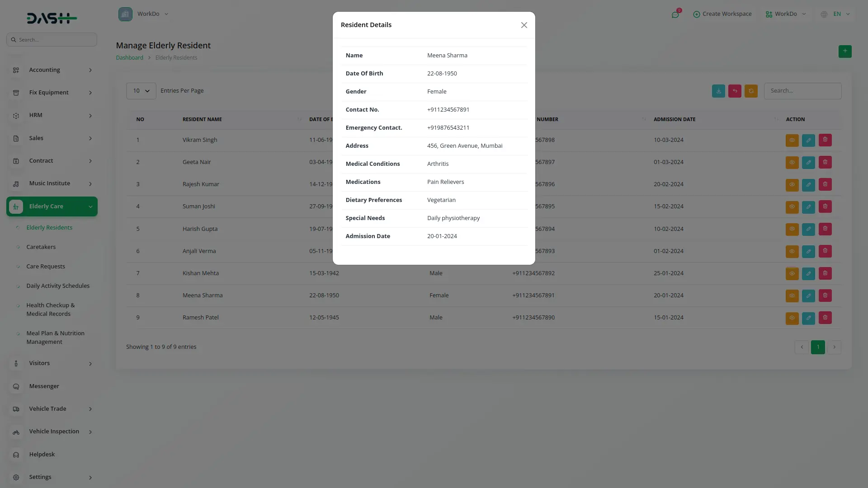868x488 pixels.
Task: Edit Vikram Singh using pencil icon
Action: click(x=808, y=140)
